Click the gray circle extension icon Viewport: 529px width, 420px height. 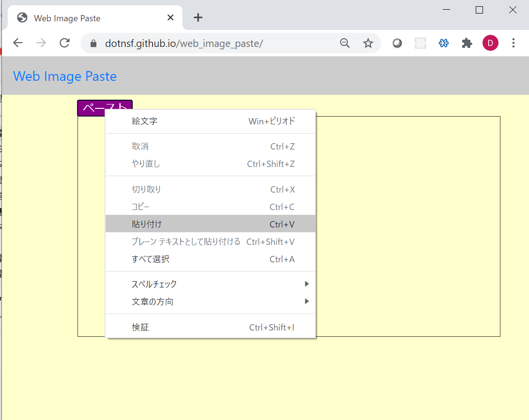tap(397, 43)
